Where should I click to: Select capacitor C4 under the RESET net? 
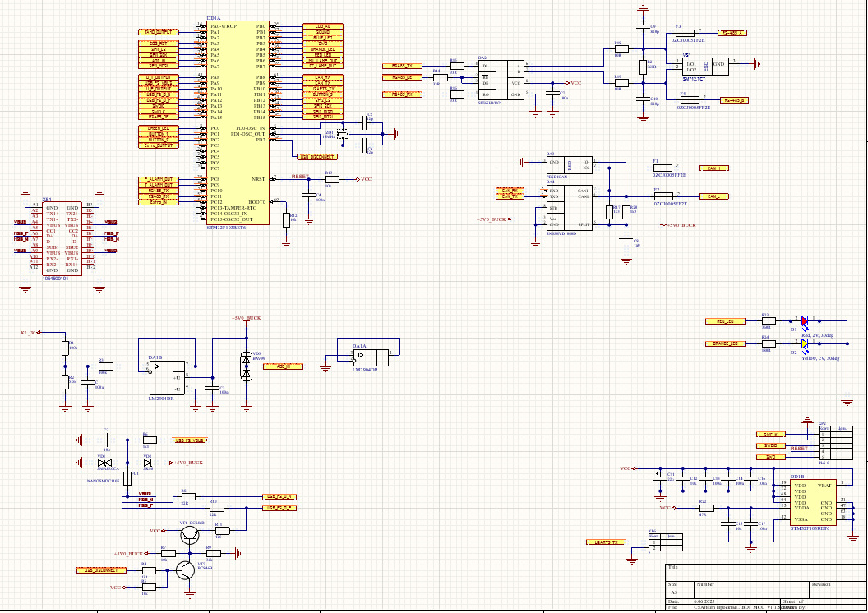pos(309,195)
